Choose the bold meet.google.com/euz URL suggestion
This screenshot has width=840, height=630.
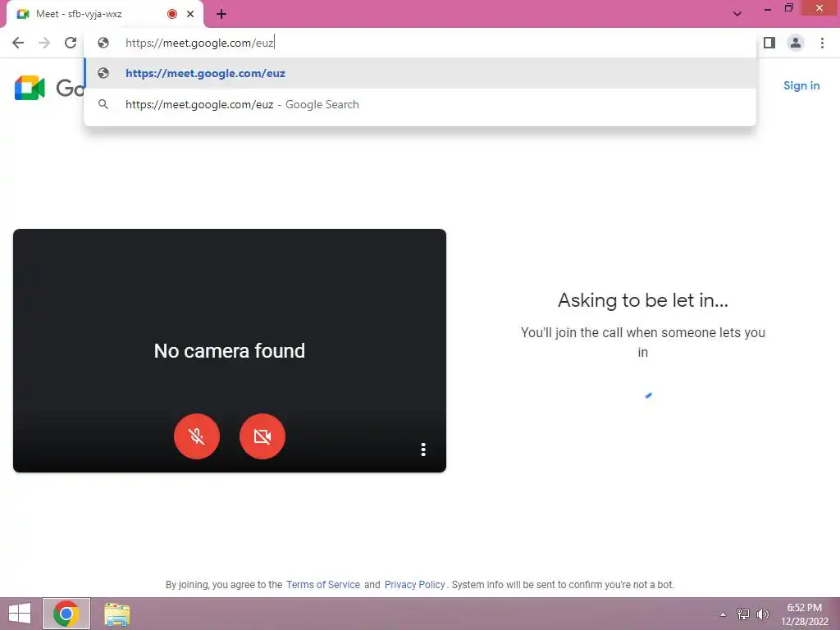click(x=420, y=73)
